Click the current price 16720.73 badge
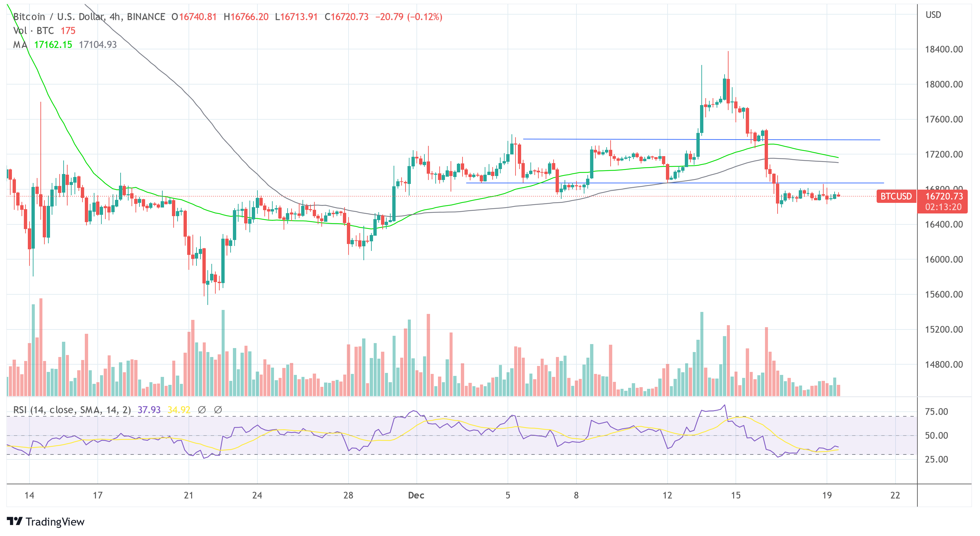 pos(944,197)
